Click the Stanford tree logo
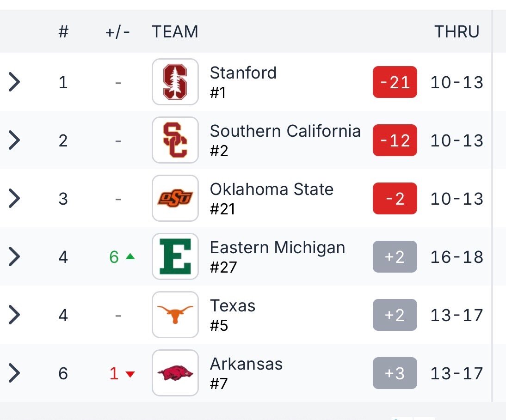 coord(175,82)
